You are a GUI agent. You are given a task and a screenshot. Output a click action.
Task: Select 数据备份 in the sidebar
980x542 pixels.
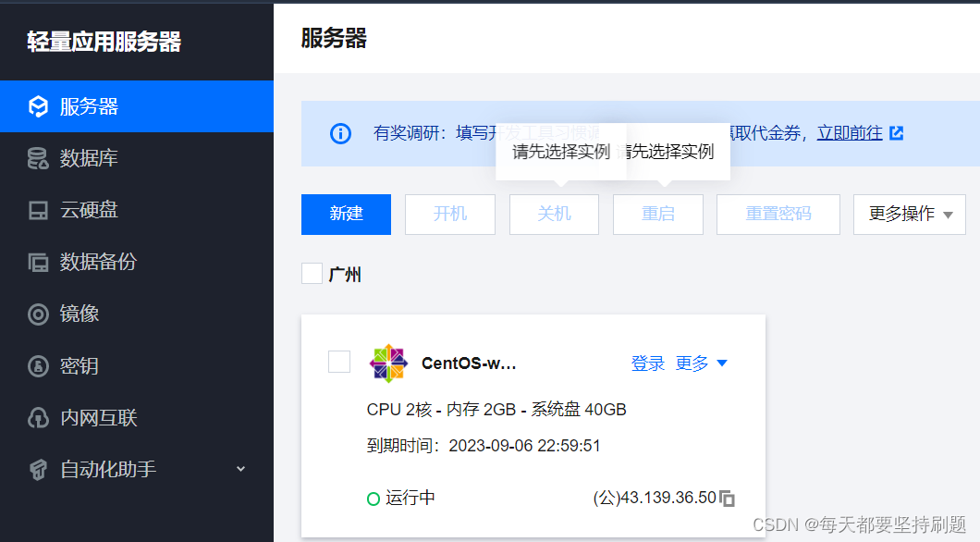[x=137, y=262]
